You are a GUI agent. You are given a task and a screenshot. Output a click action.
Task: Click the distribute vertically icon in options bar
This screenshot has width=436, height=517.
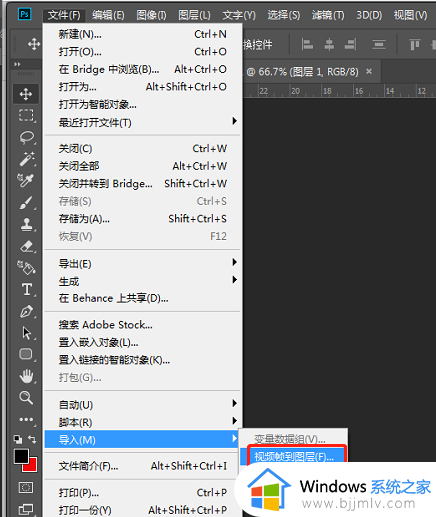coord(379,44)
